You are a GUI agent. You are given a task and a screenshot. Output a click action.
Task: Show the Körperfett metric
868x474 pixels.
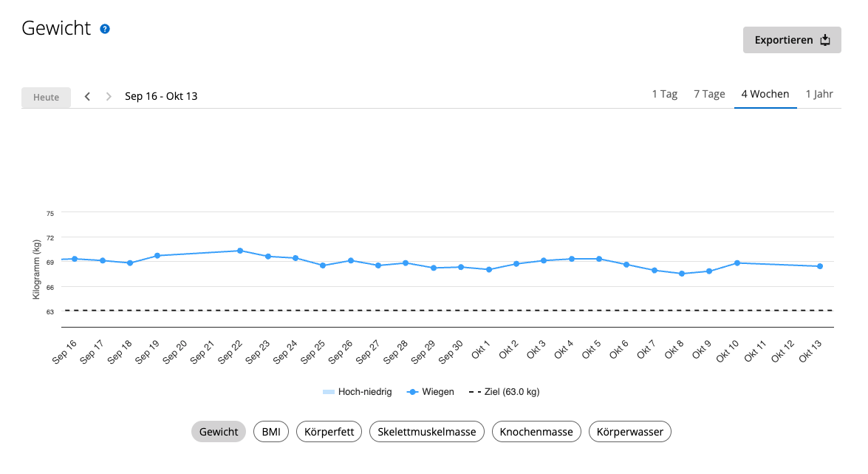pos(329,432)
